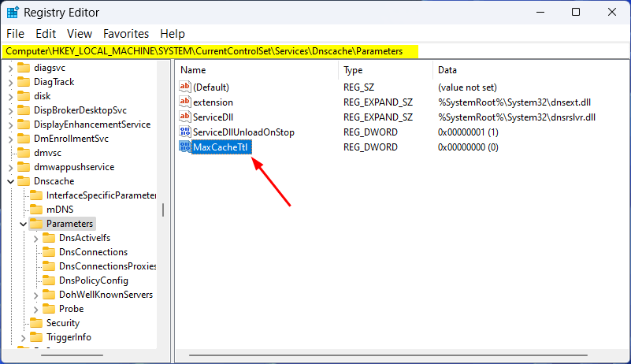Select the dmvsc folder icon
The width and height of the screenshot is (631, 364).
[x=24, y=153]
